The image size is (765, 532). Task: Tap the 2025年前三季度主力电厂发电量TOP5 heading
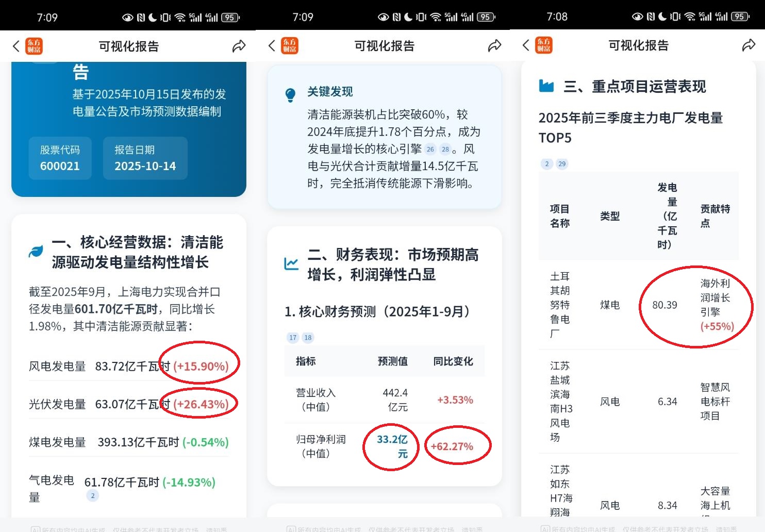click(x=630, y=128)
